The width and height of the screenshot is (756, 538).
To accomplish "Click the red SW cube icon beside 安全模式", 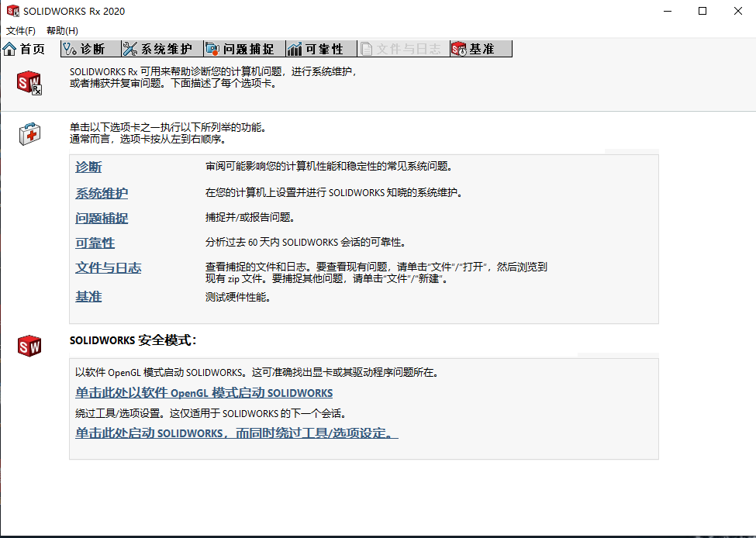I will pyautogui.click(x=29, y=346).
